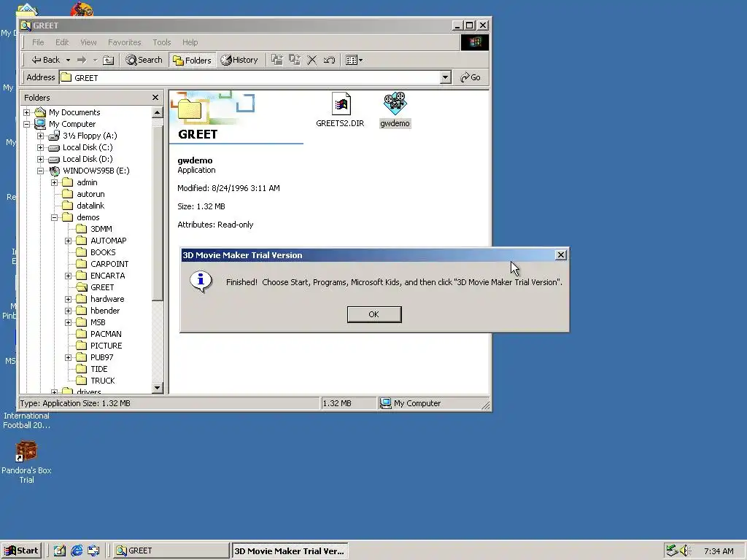Click the Copy To toolbar icon

tap(295, 60)
